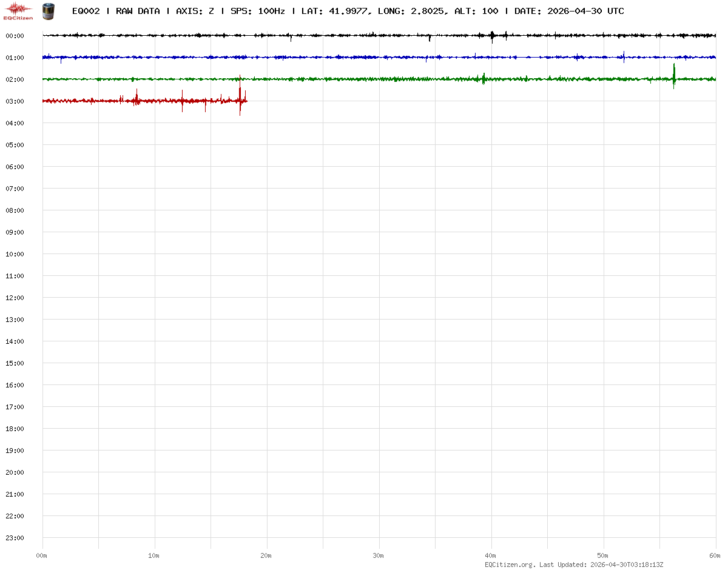Click the 60m time axis label
This screenshot has width=728, height=570.
click(x=715, y=555)
